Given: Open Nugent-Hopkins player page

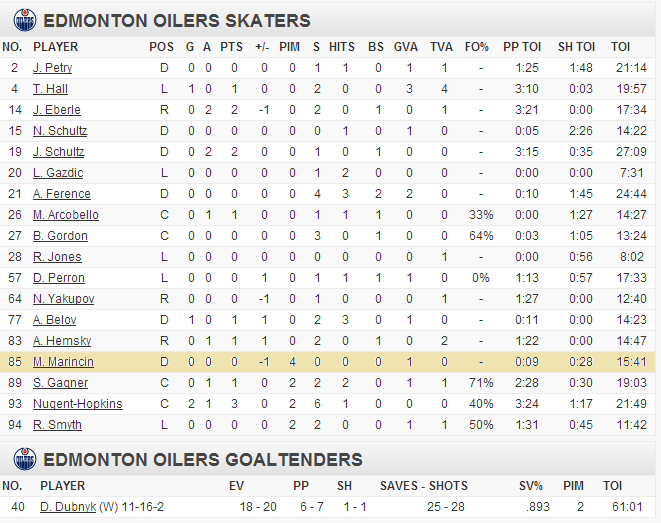Looking at the screenshot, I should tap(78, 404).
